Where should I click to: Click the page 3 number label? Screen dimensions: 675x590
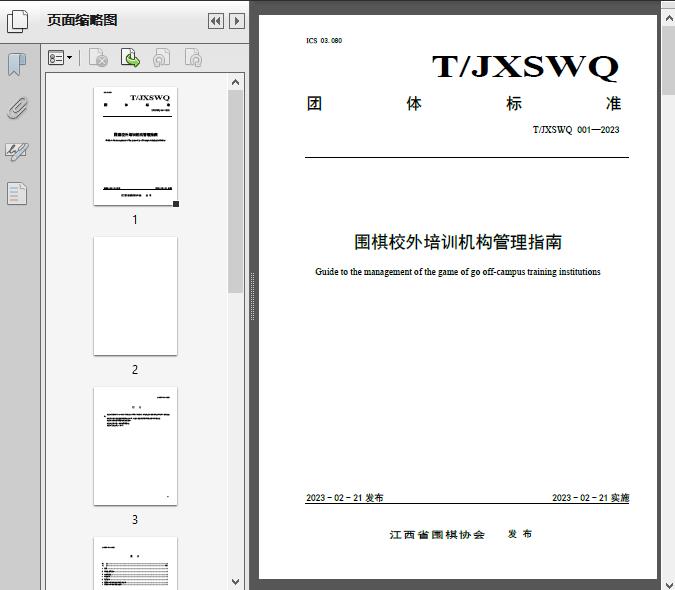[135, 520]
